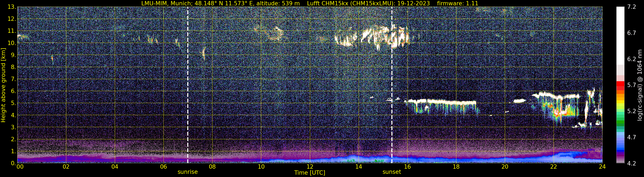Click the height tick label '3.'
644x177 pixels.
click(13, 127)
